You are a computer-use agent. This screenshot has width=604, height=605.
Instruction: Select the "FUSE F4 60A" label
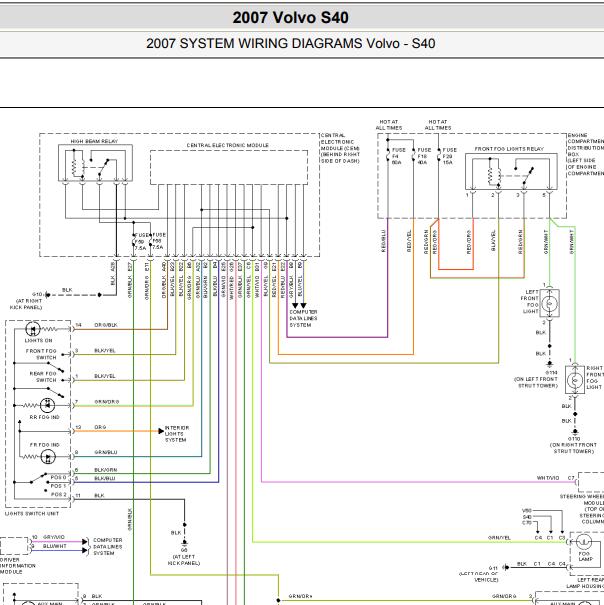(399, 156)
